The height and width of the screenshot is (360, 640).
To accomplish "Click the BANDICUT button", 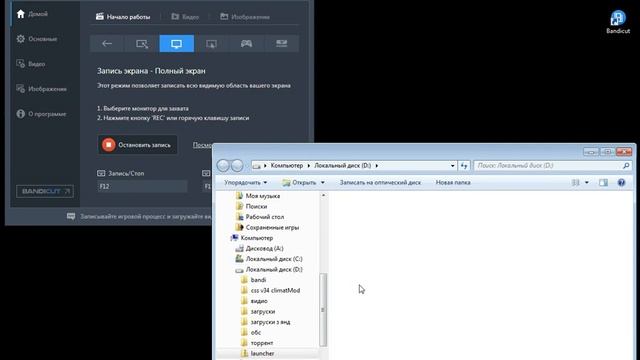I will point(45,191).
